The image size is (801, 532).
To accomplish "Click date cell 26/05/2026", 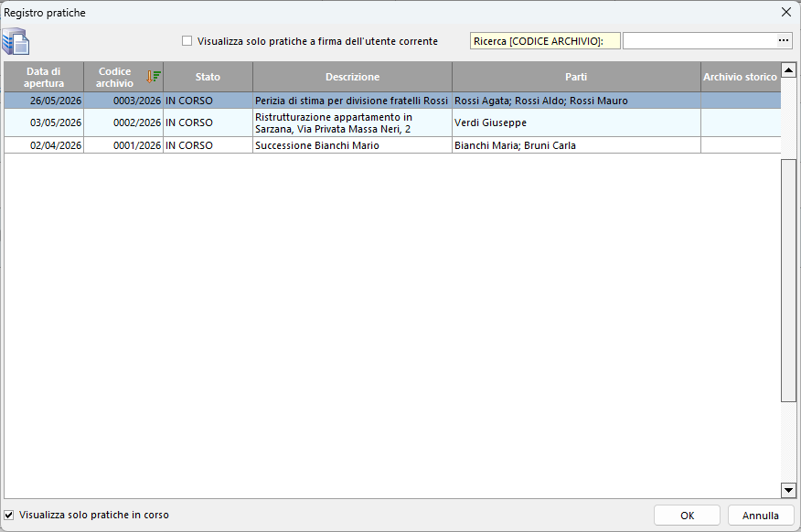I will pyautogui.click(x=44, y=101).
